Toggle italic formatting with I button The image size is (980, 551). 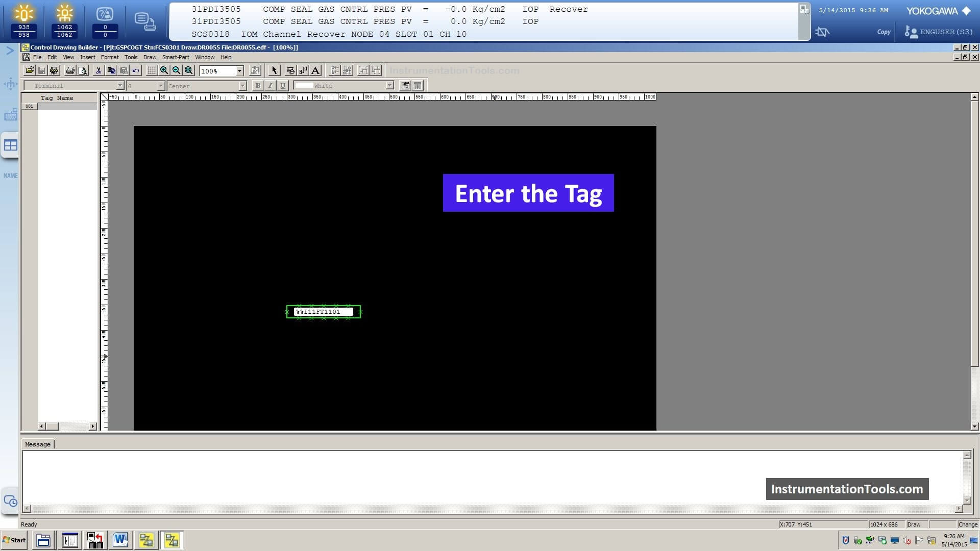tap(268, 85)
